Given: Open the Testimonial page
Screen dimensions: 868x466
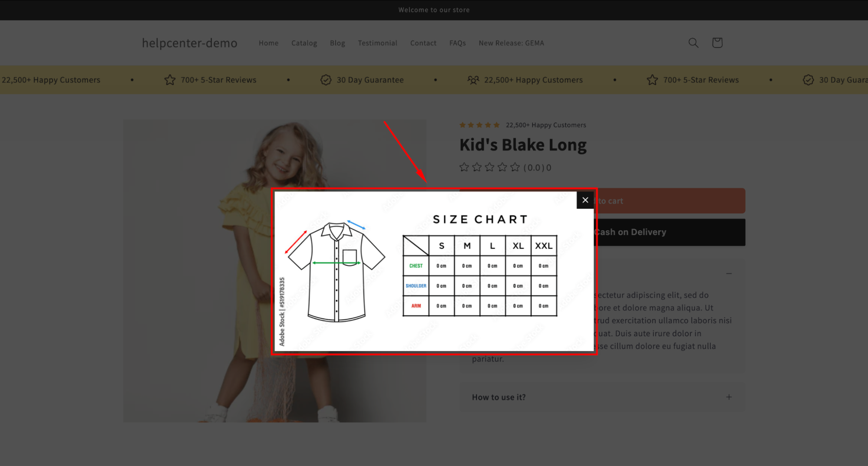Looking at the screenshot, I should (x=377, y=43).
